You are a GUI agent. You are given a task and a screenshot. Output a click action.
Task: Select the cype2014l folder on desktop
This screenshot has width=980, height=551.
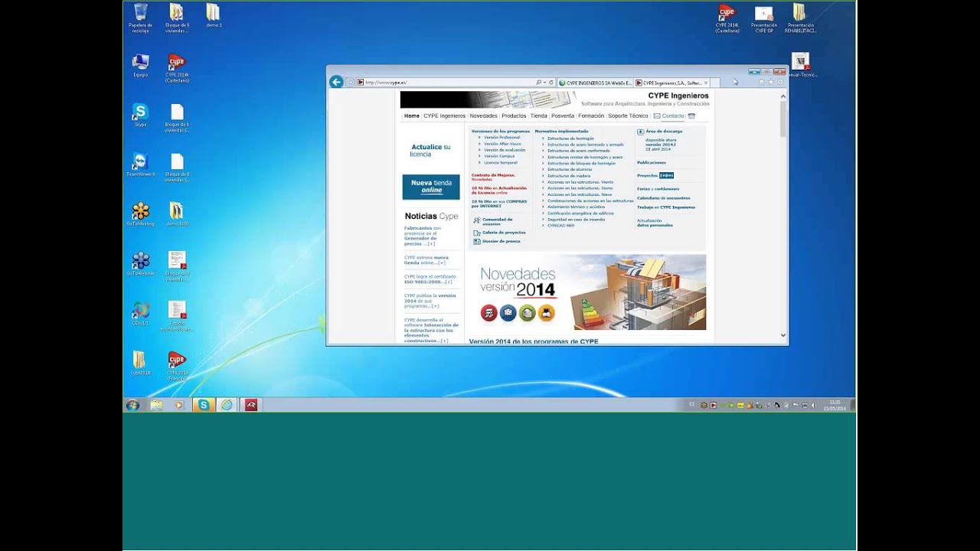click(140, 364)
